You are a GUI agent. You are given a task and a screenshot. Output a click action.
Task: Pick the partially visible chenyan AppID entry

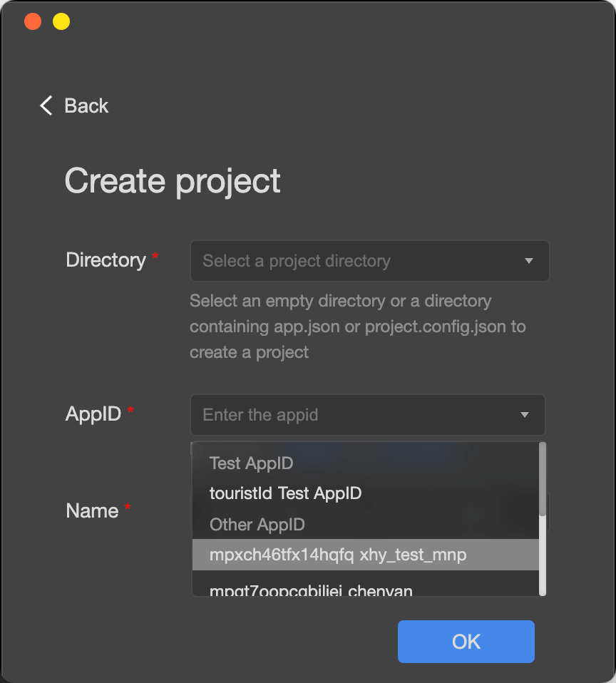(x=311, y=590)
